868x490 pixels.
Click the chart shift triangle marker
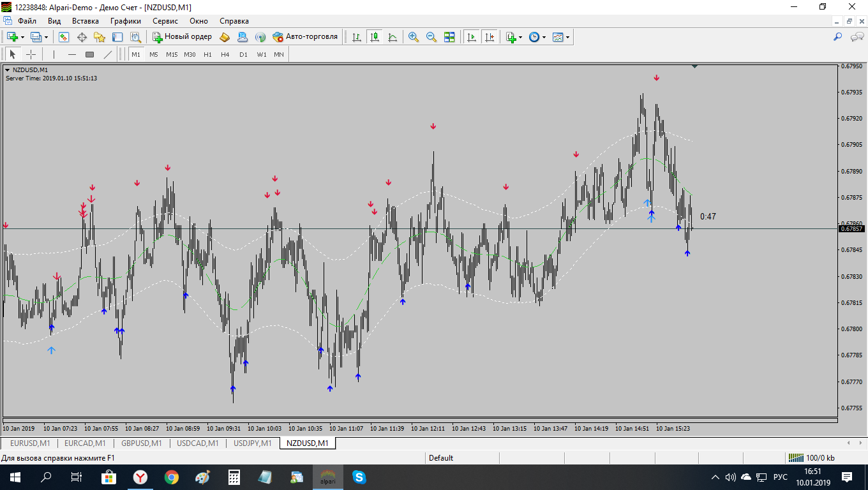[694, 66]
